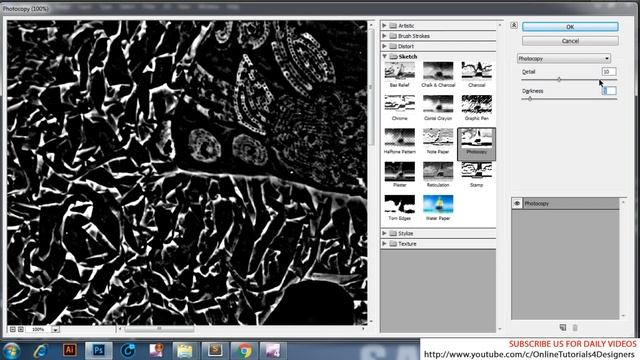
Task: Open Internet Explorer from the taskbar
Action: pos(40,351)
